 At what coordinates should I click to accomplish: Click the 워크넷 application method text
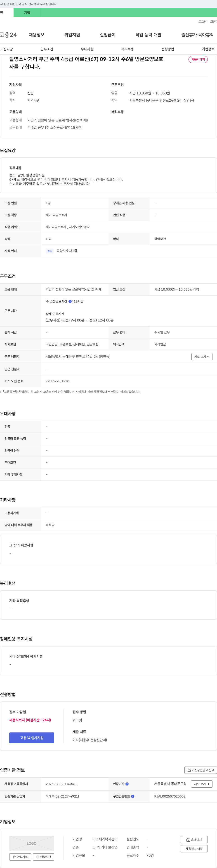click(77, 720)
